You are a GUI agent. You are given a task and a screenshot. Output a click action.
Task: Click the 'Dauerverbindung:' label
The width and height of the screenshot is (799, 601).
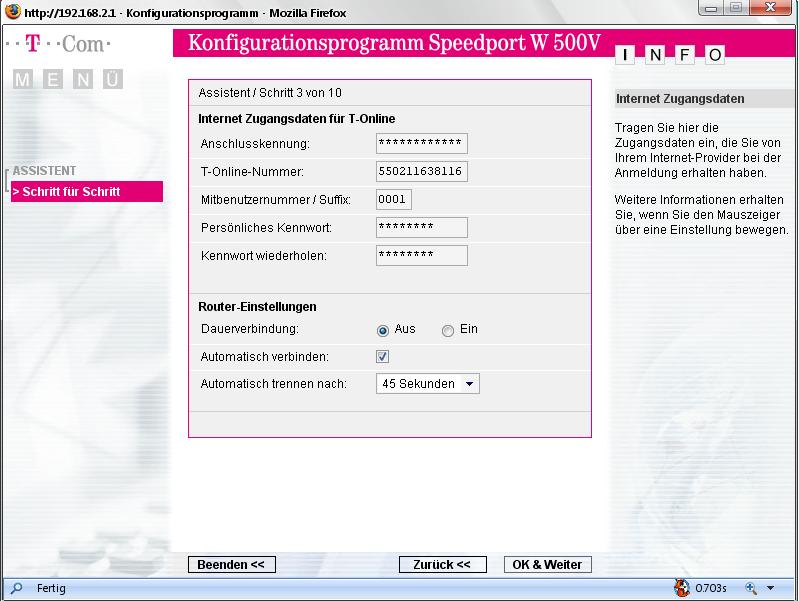tap(250, 329)
